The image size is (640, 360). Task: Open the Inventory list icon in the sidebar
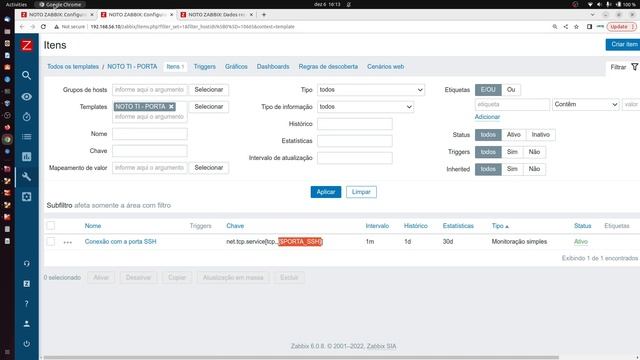click(27, 137)
